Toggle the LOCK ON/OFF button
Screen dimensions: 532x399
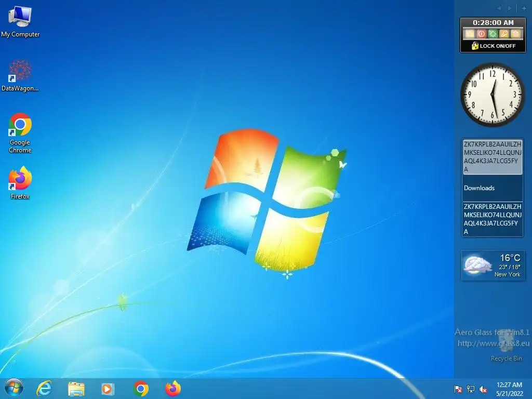(494, 46)
